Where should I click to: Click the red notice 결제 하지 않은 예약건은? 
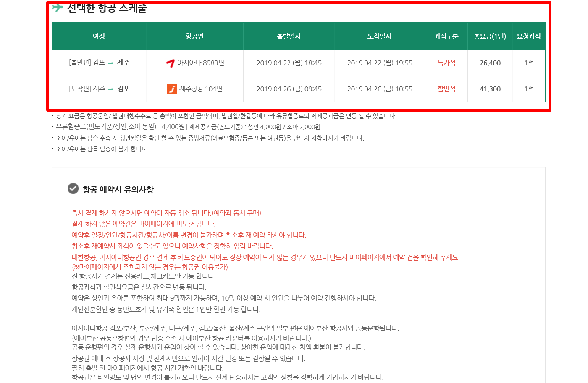coord(144,224)
